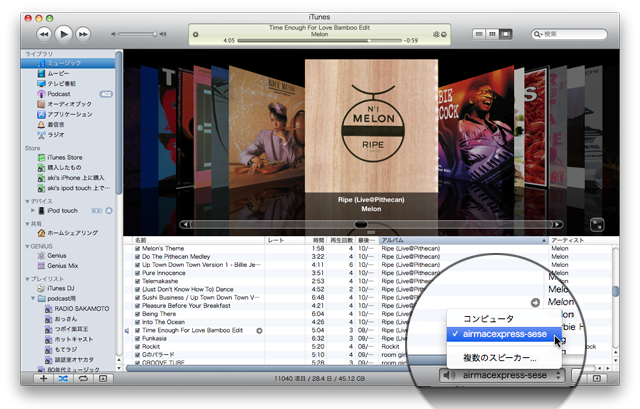Sort by 名前 column header

pyautogui.click(x=199, y=240)
